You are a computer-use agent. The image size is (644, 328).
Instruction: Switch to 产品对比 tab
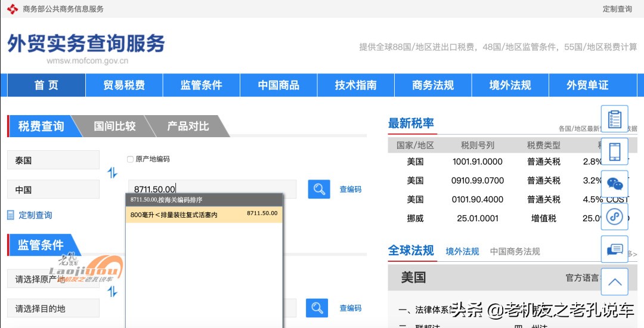pyautogui.click(x=188, y=126)
